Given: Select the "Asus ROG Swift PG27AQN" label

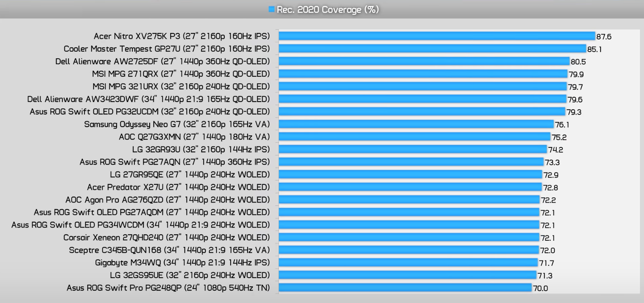Looking at the screenshot, I should click(x=175, y=162).
